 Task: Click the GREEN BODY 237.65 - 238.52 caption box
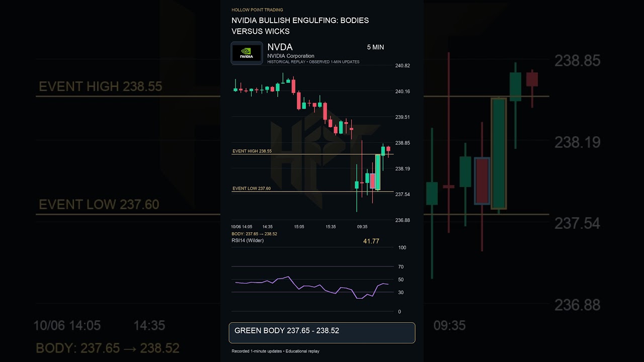click(322, 333)
